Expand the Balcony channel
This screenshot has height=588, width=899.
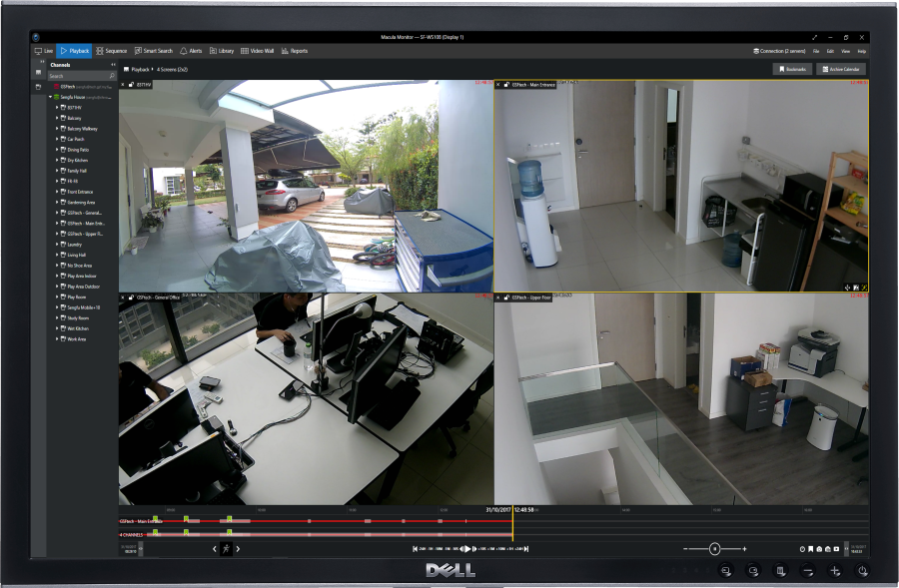point(57,118)
